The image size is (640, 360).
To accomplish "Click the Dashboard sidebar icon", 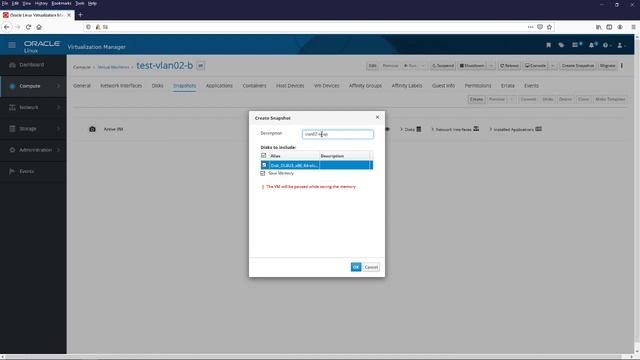I will pos(12,65).
